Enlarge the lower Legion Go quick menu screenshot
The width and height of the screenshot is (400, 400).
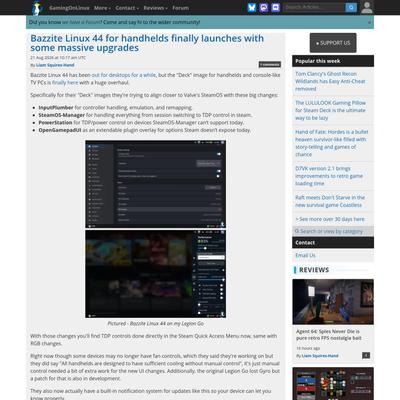tap(155, 274)
